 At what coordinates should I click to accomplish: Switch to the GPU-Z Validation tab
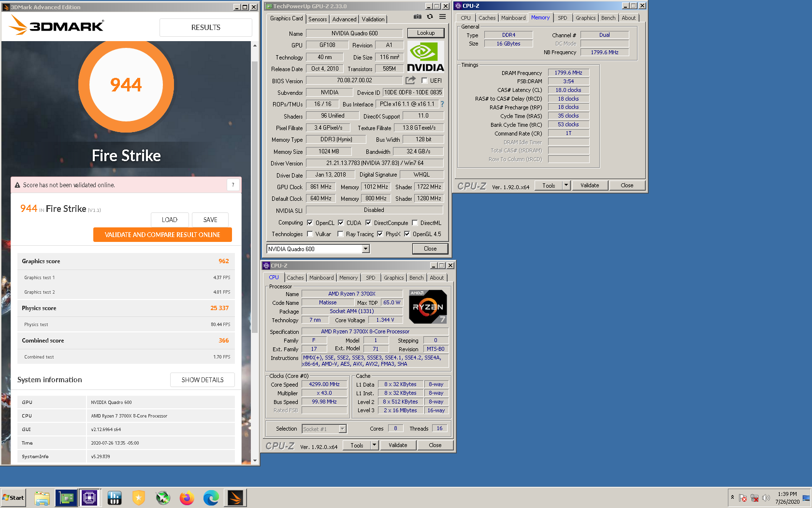point(373,19)
